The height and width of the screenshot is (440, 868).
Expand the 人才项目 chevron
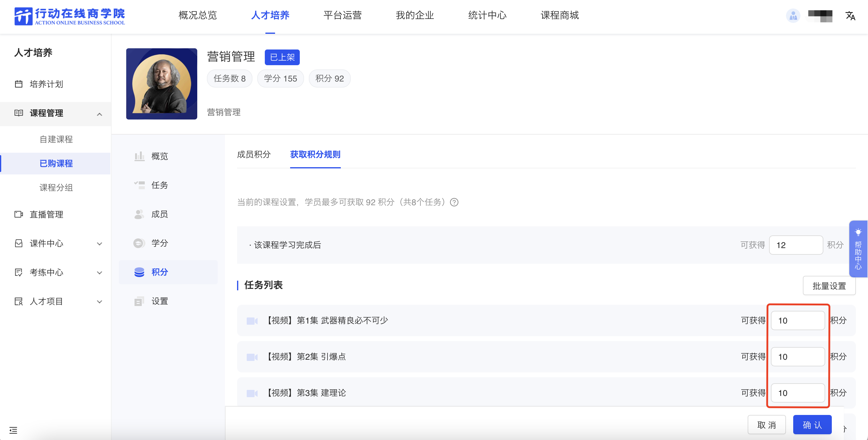coord(100,302)
